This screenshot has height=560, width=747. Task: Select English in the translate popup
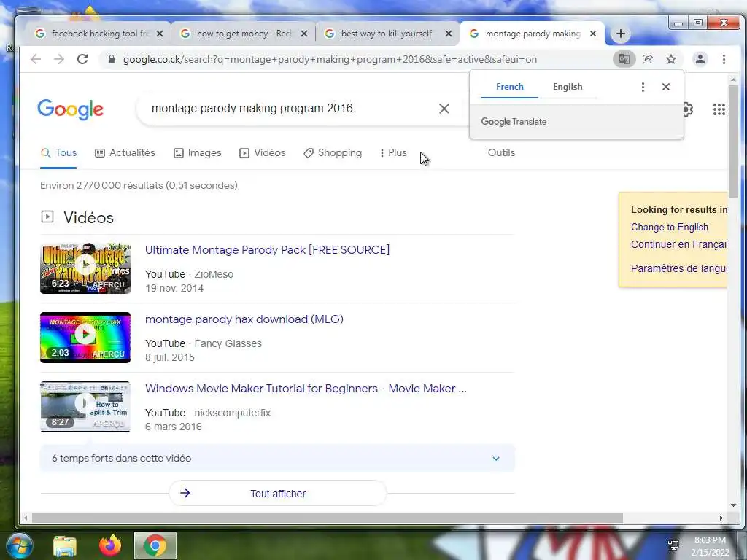pos(568,87)
